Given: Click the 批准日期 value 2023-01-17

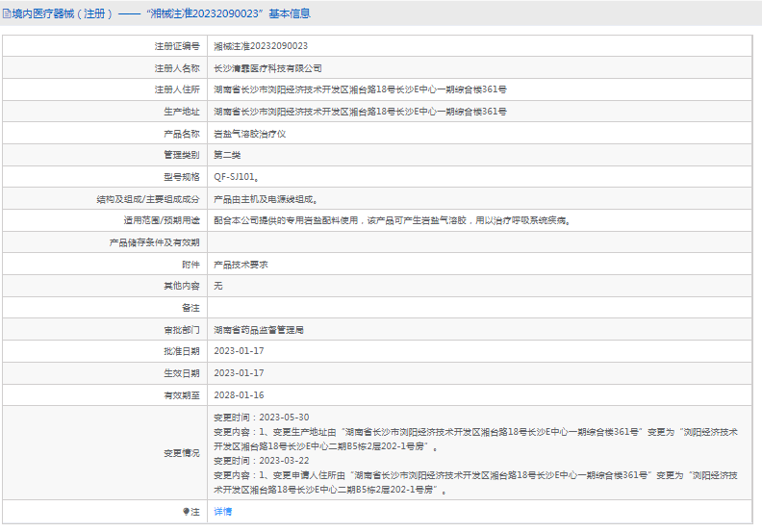Looking at the screenshot, I should tap(239, 351).
